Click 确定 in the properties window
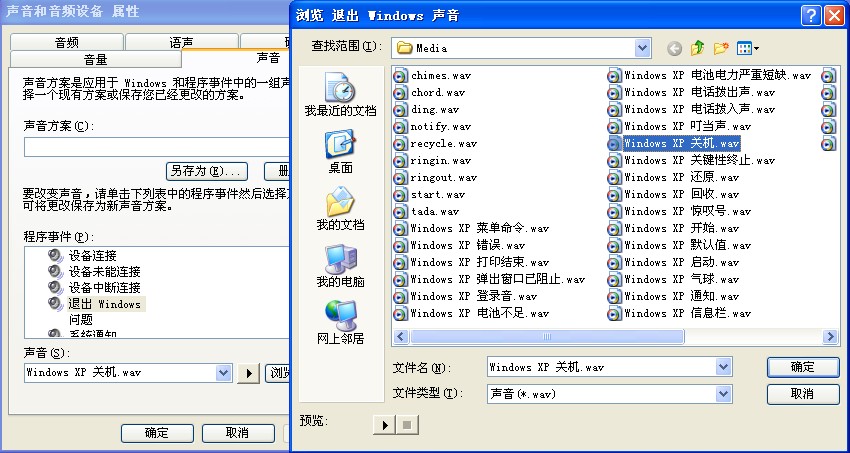The image size is (850, 453). click(x=157, y=433)
